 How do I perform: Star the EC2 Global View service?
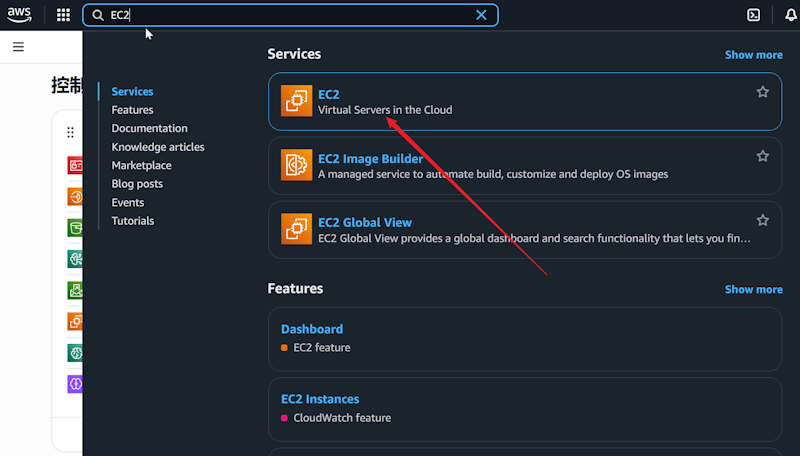click(762, 220)
